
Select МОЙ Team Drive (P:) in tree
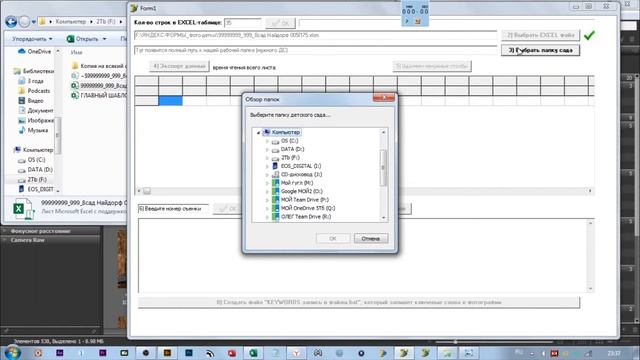[x=304, y=200]
